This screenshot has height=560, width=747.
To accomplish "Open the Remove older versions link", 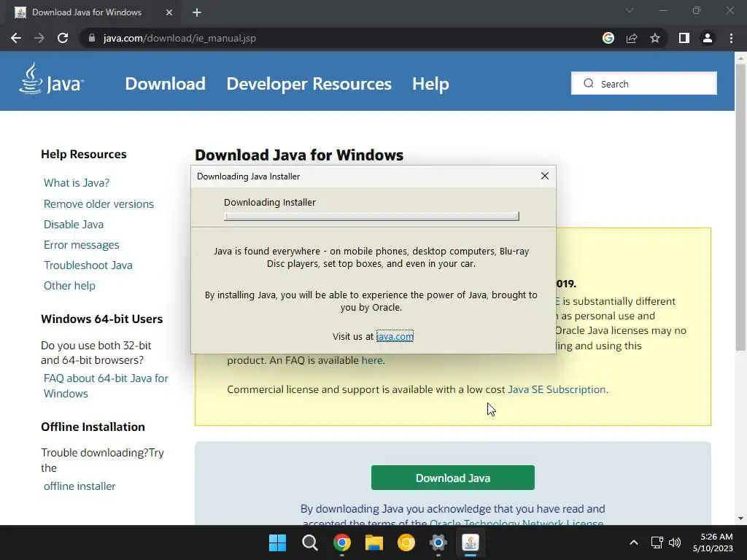I will click(98, 204).
